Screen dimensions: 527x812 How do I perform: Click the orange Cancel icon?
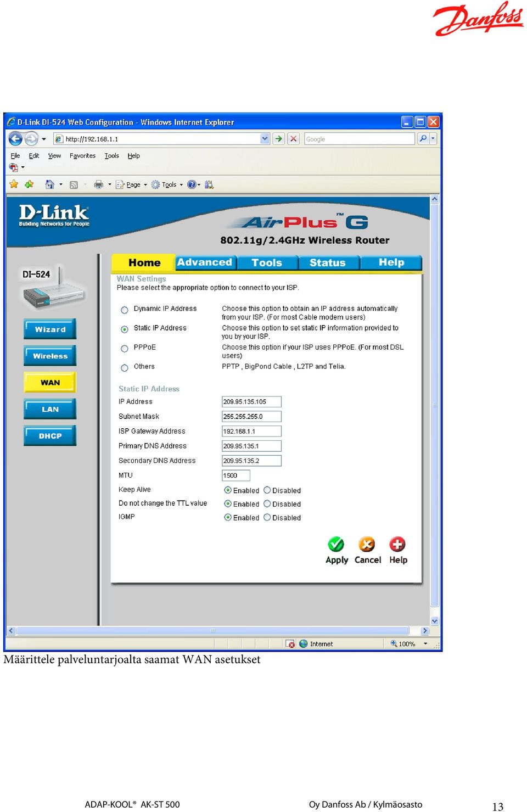(367, 544)
